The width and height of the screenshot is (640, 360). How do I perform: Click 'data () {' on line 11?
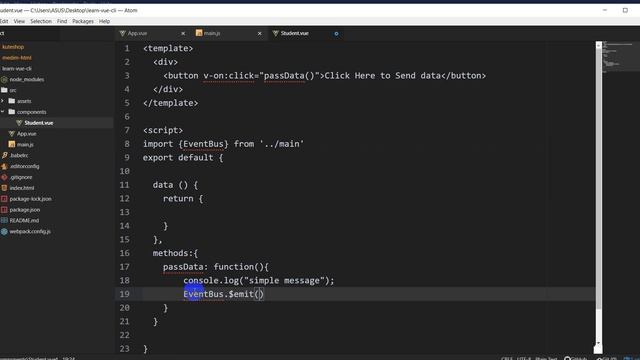176,185
